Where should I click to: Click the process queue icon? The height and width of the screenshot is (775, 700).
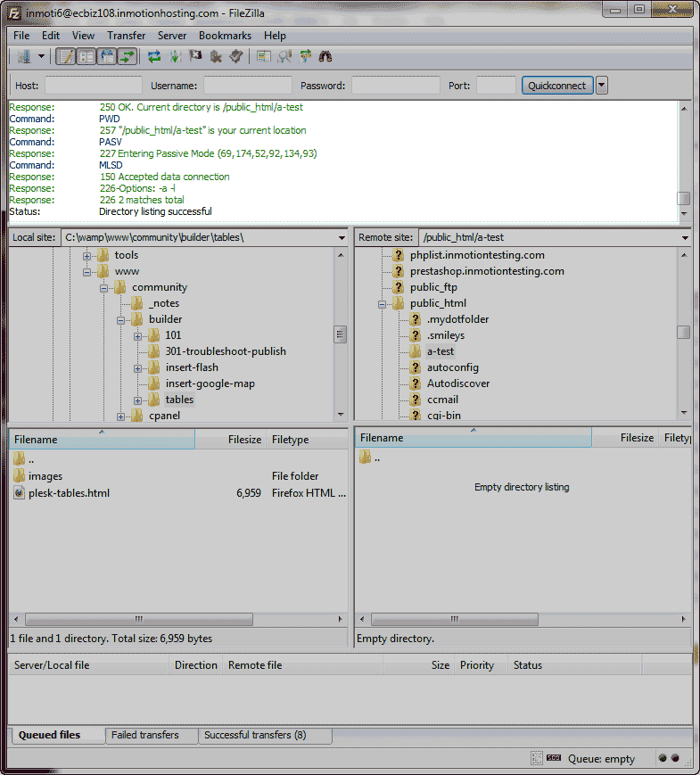175,57
